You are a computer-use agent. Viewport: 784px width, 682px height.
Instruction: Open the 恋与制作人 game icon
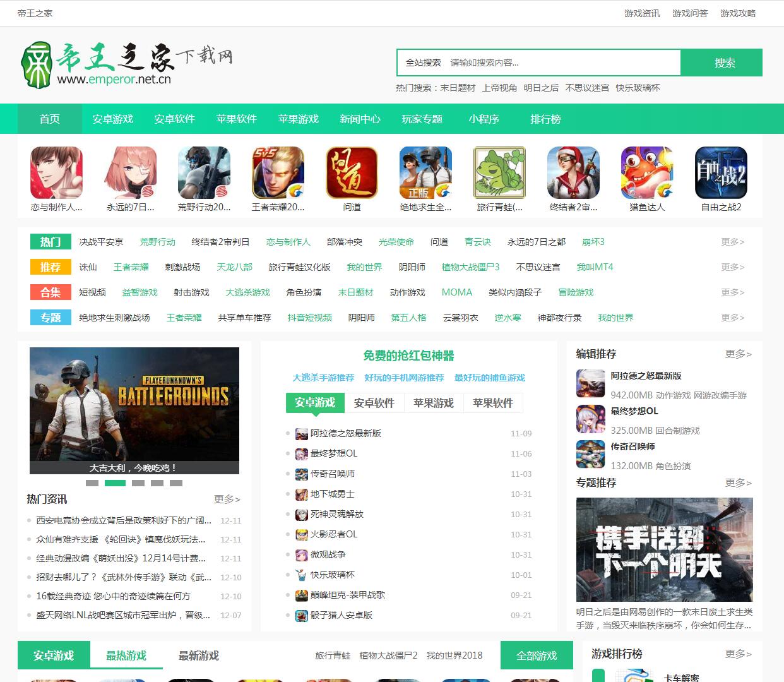[x=56, y=173]
